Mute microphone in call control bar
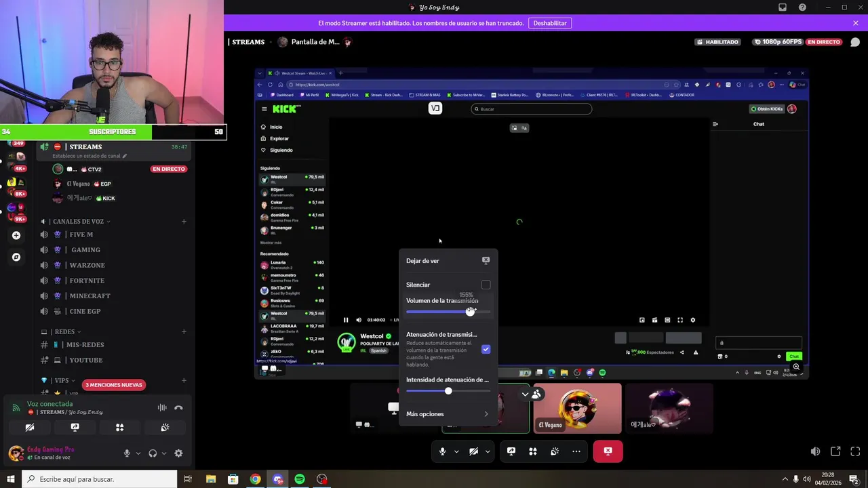 (442, 451)
